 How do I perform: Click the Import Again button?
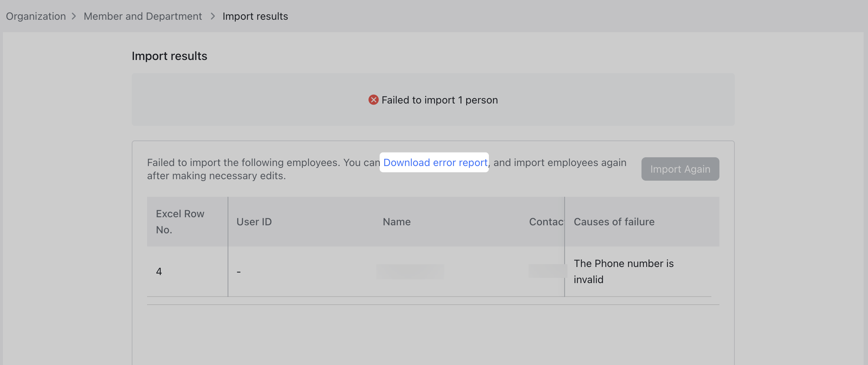point(680,169)
